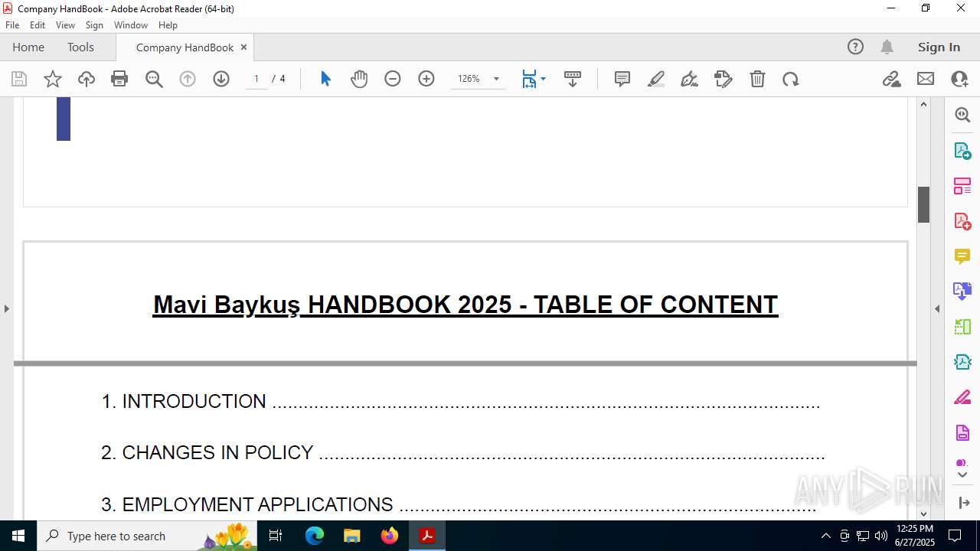The image size is (980, 551).
Task: Open the View menu
Action: [65, 24]
